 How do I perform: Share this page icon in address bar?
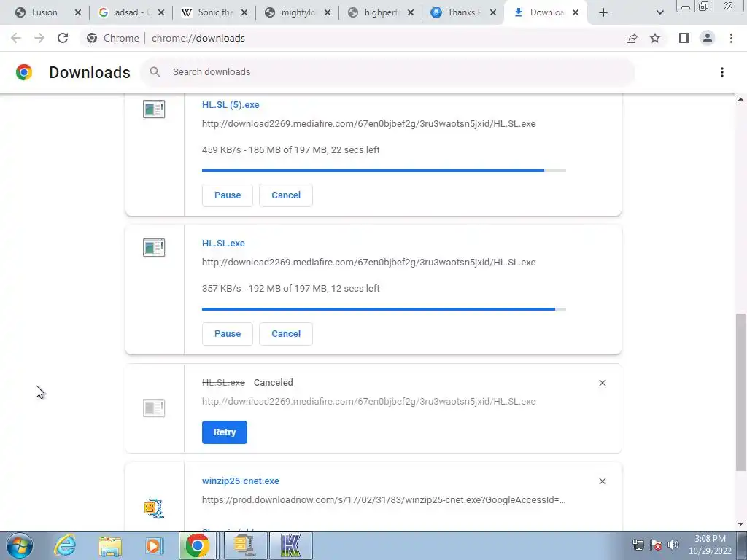point(632,38)
